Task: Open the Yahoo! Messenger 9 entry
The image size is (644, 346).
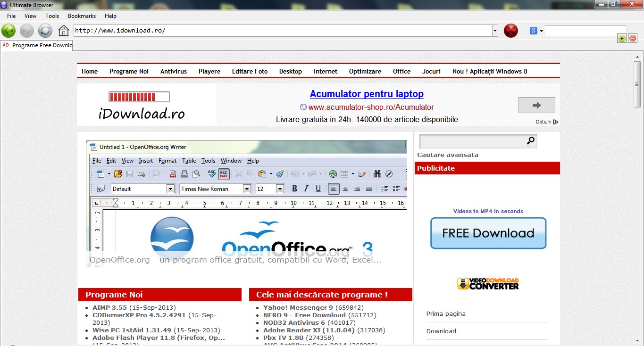Action: 298,307
